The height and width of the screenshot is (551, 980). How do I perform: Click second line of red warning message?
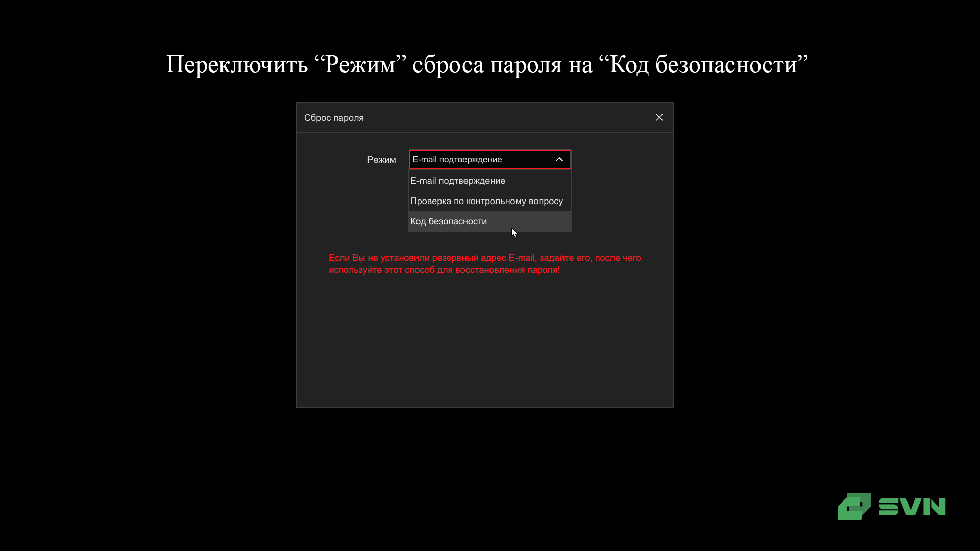[444, 270]
